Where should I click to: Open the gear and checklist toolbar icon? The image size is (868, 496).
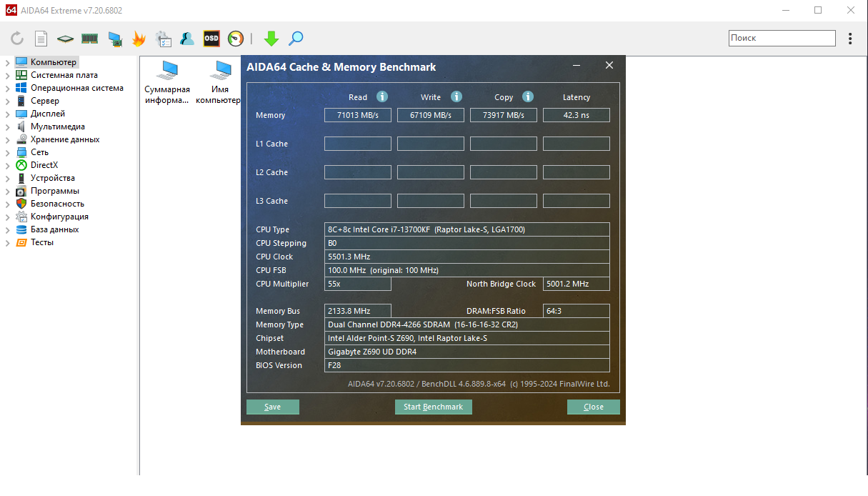163,39
